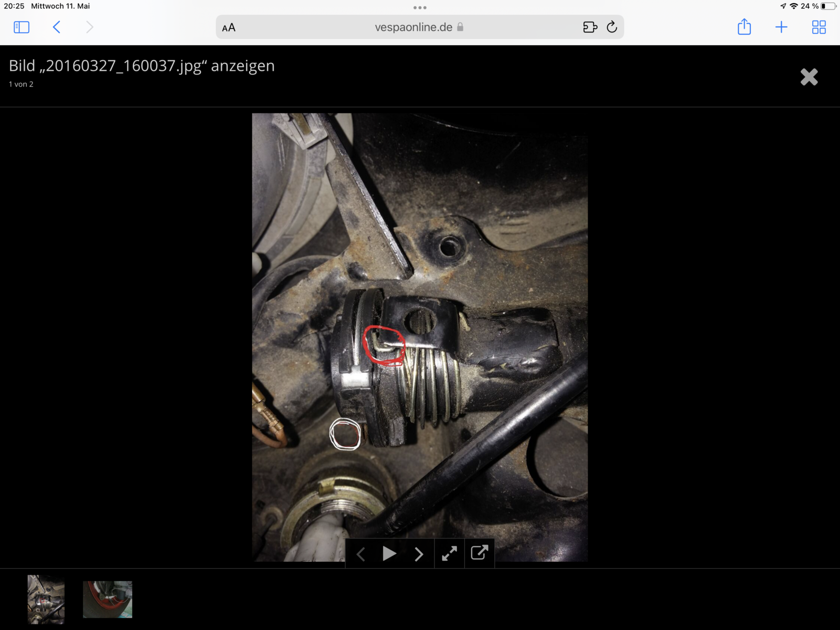
Task: Reload the current page
Action: tap(612, 27)
